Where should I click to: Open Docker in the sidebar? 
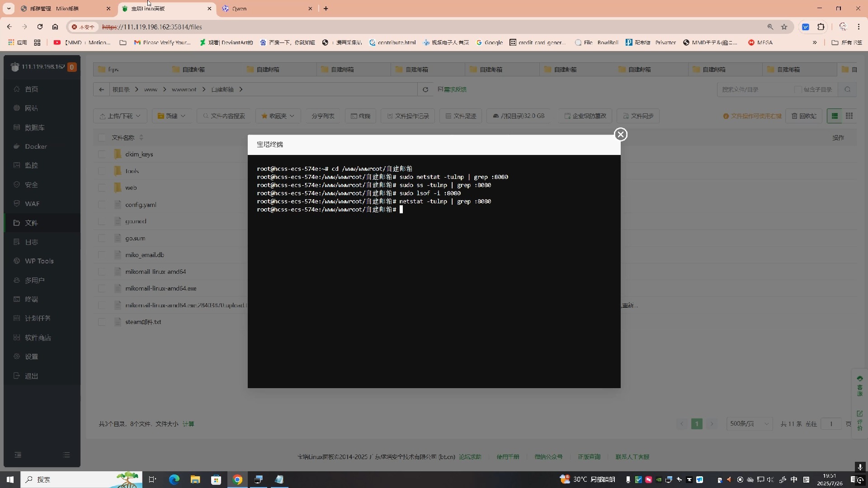point(36,146)
